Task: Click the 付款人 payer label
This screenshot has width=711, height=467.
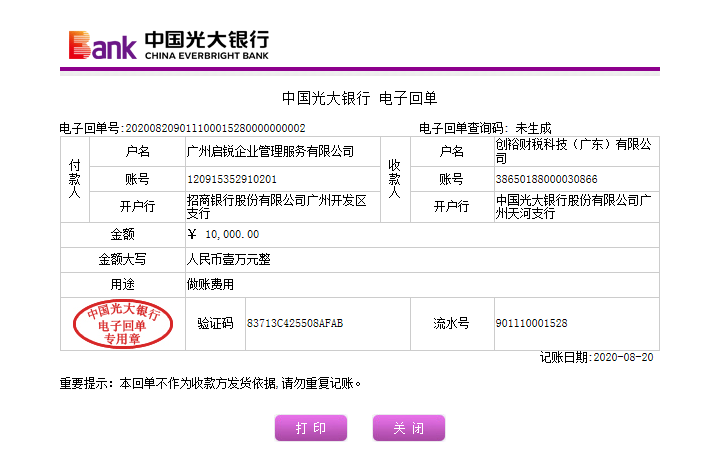Action: [75, 179]
